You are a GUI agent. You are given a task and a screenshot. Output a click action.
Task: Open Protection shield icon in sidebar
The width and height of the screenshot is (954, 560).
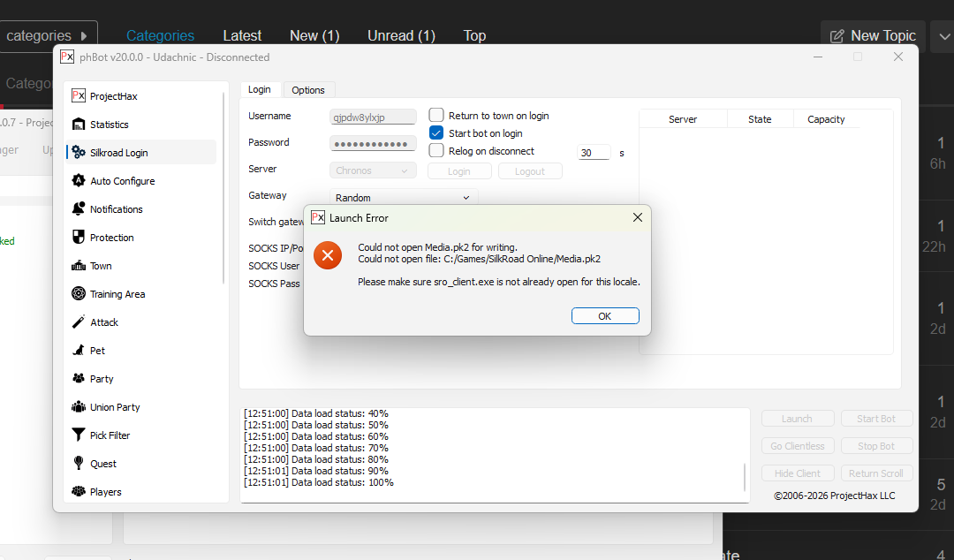click(79, 238)
